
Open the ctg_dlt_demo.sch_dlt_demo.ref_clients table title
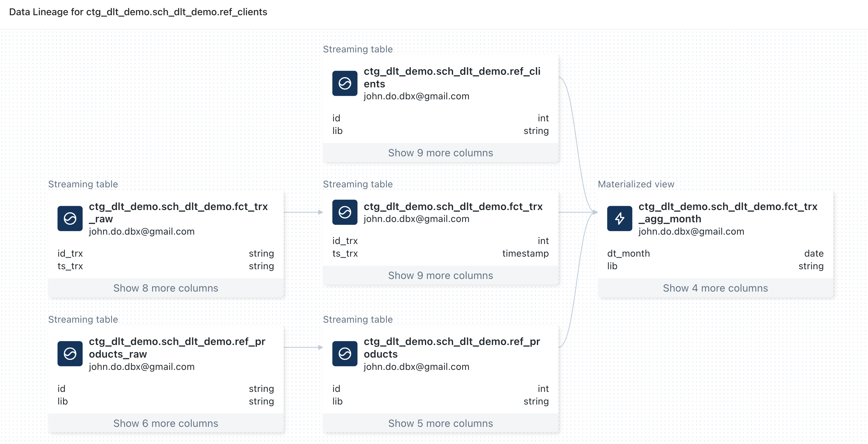pyautogui.click(x=452, y=78)
